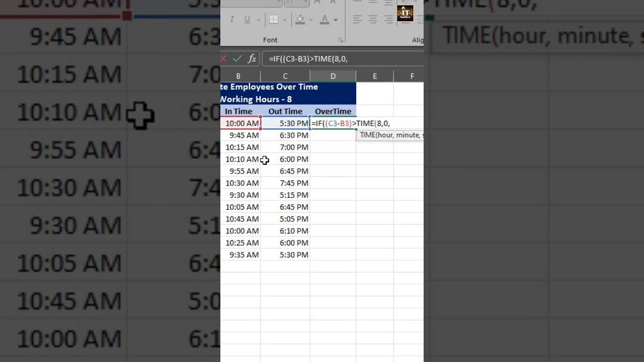Select In Time cell '10:15 AM'
This screenshot has height=362, width=644.
[x=240, y=147]
